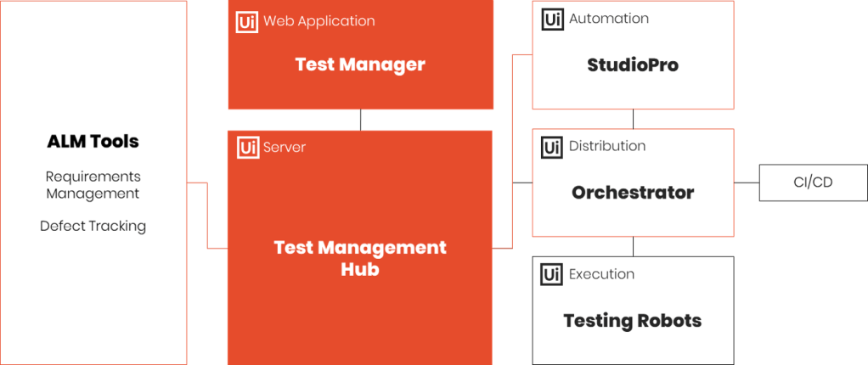The width and height of the screenshot is (868, 365).
Task: Select the Requirements Management text
Action: [x=93, y=185]
